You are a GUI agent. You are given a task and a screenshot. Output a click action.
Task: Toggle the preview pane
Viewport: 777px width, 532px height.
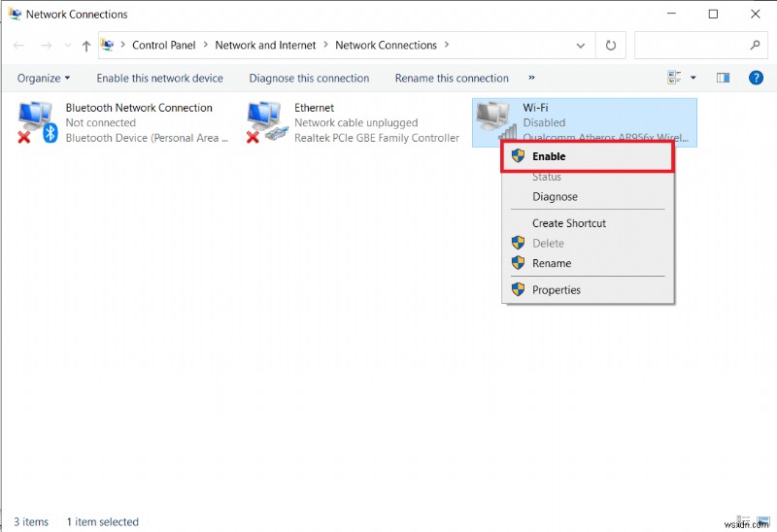pos(723,78)
